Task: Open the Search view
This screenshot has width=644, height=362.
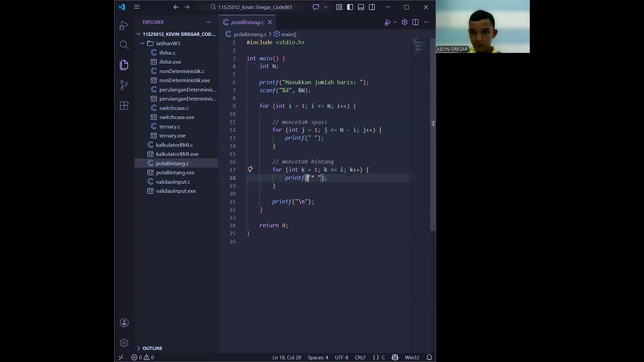Action: click(x=124, y=45)
